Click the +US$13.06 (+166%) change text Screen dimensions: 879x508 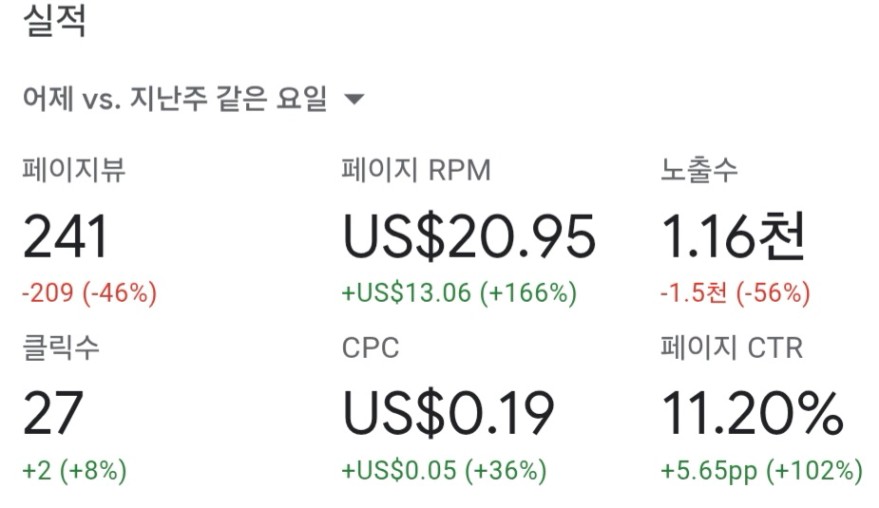coord(459,293)
